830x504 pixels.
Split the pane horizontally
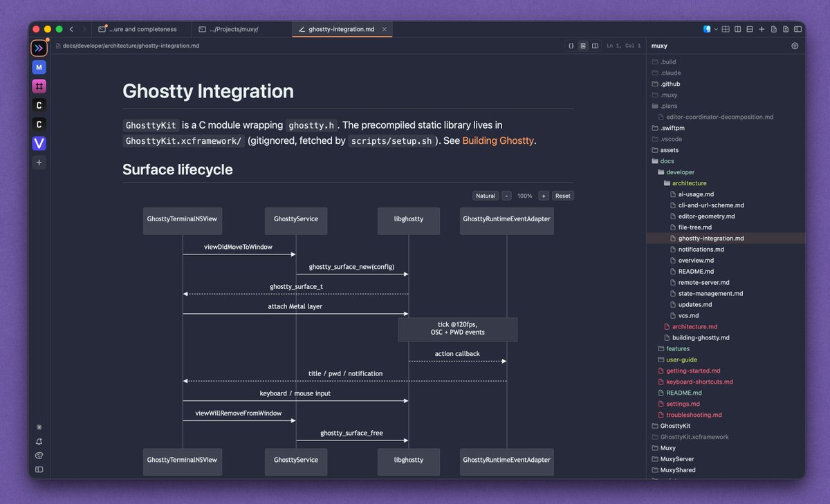click(x=750, y=29)
